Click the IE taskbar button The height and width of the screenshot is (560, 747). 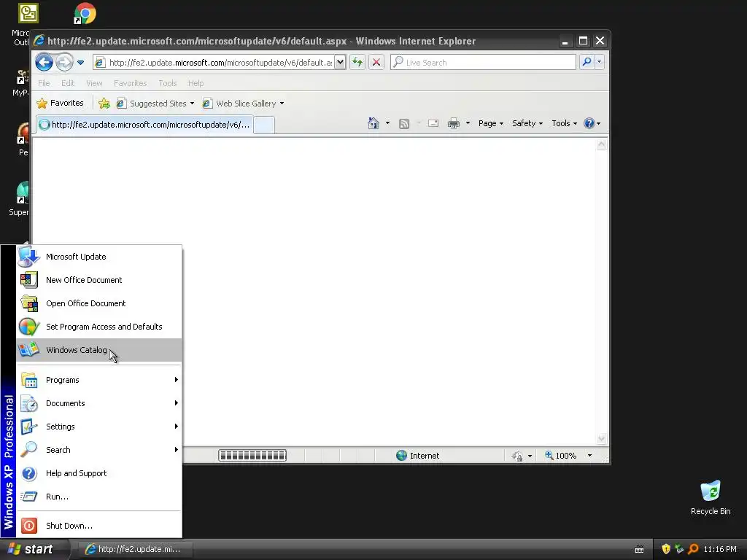click(137, 549)
